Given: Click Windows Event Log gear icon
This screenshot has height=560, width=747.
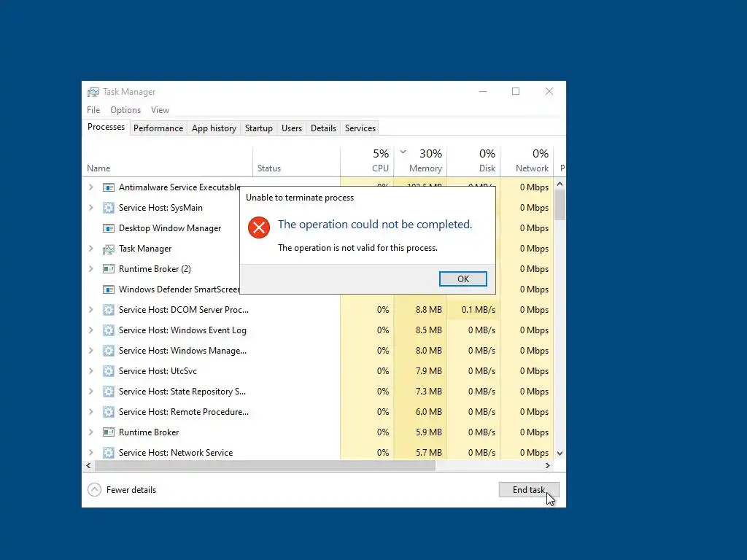Looking at the screenshot, I should point(109,330).
